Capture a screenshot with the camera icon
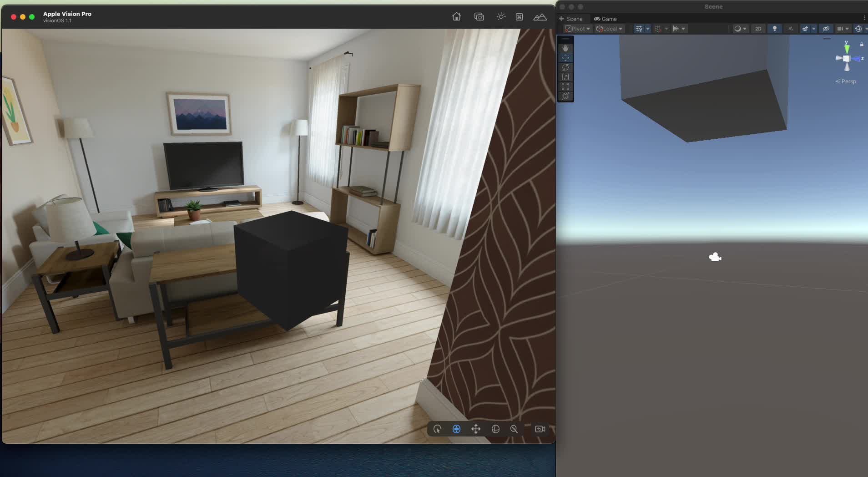Image resolution: width=868 pixels, height=477 pixels. (479, 17)
